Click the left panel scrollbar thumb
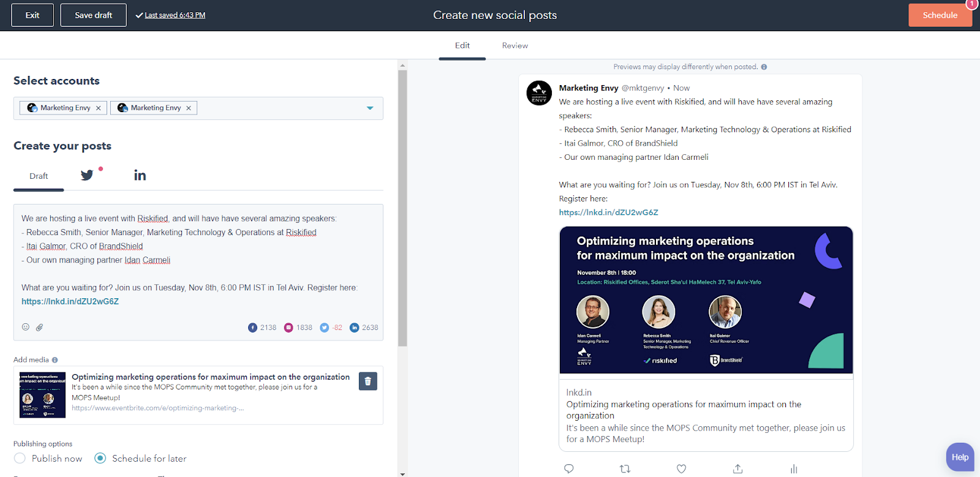Viewport: 980px width, 477px height. pos(402,208)
